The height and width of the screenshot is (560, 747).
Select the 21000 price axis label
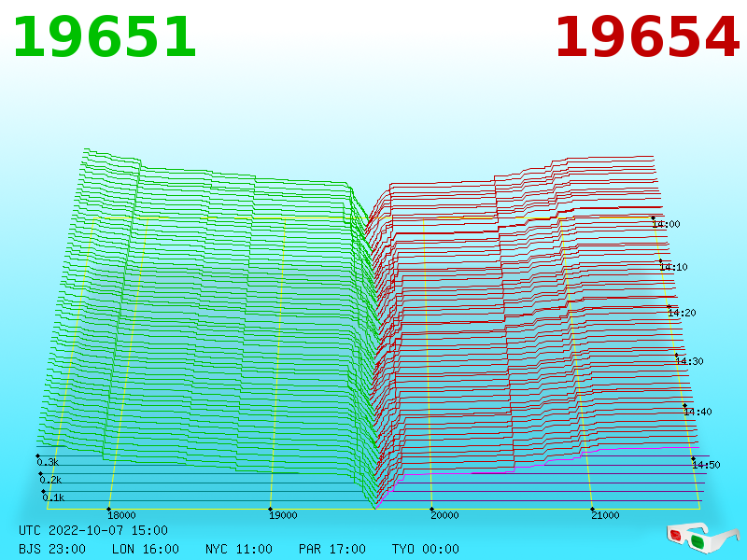605,515
